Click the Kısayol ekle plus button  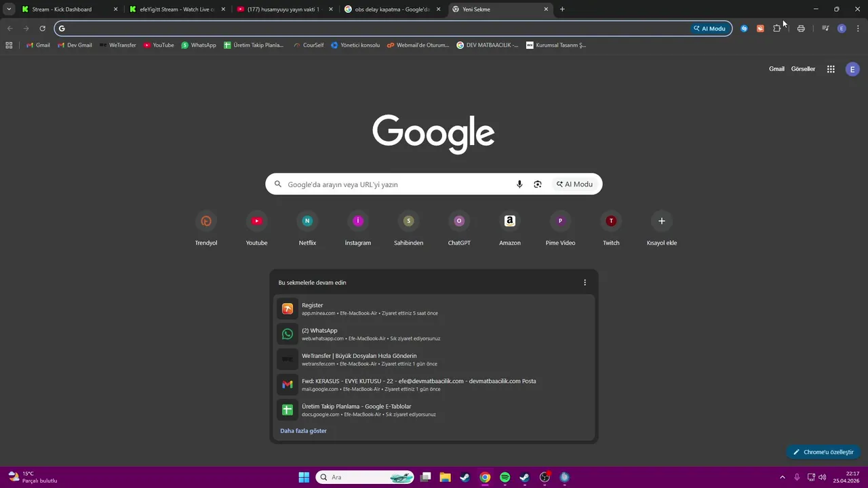[662, 221]
